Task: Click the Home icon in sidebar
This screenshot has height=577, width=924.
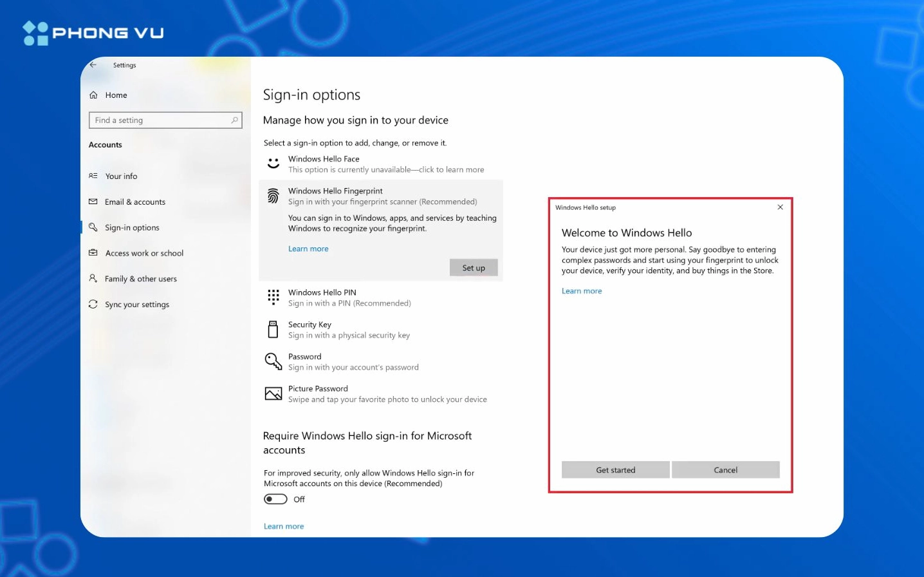Action: [x=93, y=95]
